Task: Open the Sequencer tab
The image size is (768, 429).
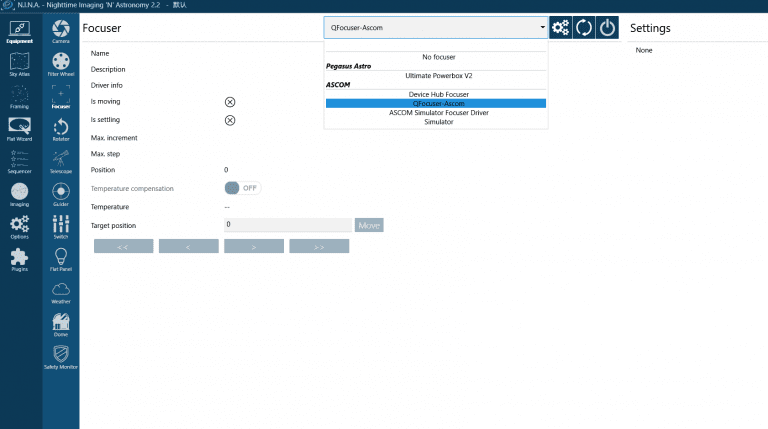Action: click(x=19, y=161)
